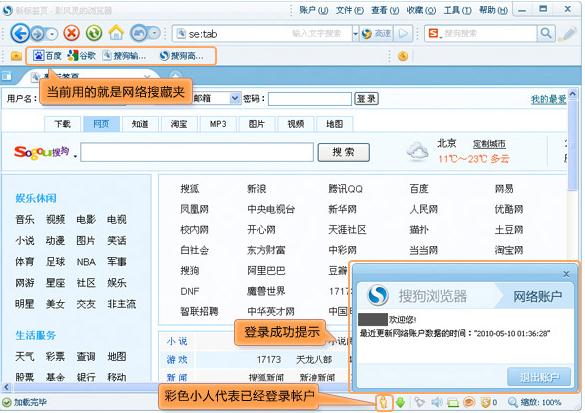The height and width of the screenshot is (413, 585).
Task: Open the 帮助(H) menu
Action: click(493, 10)
